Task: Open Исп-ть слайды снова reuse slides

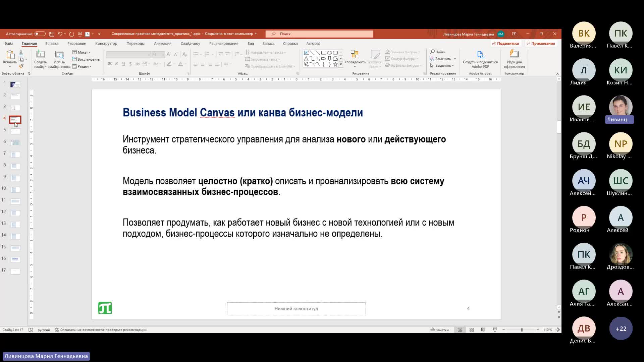Action: [59, 59]
